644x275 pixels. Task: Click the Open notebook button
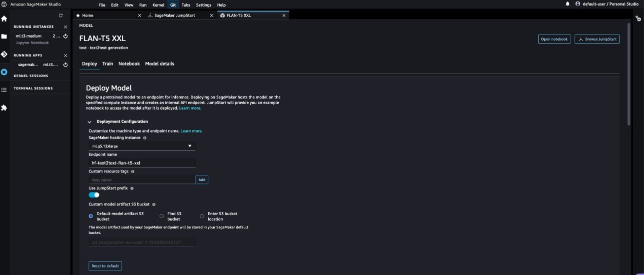(x=554, y=39)
